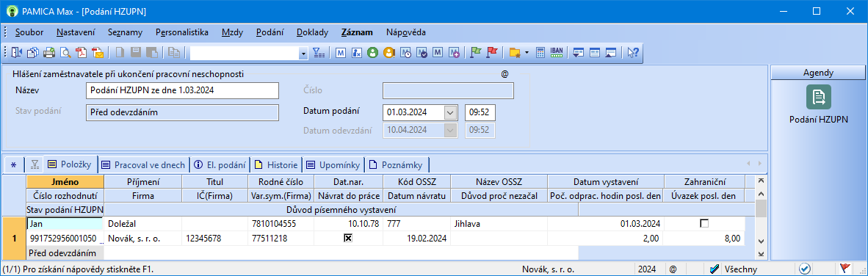Switch to the Upomínky tab
Screen dimensions: 868x276
coord(333,164)
